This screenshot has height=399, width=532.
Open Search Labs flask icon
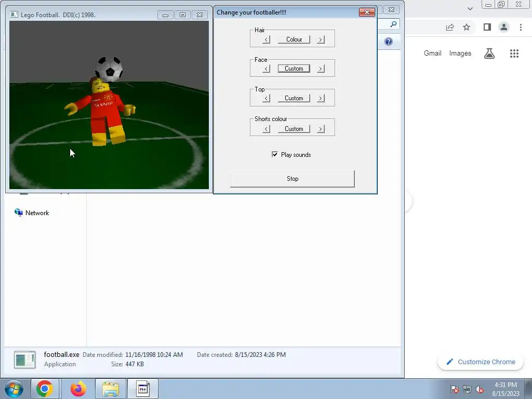pos(489,54)
